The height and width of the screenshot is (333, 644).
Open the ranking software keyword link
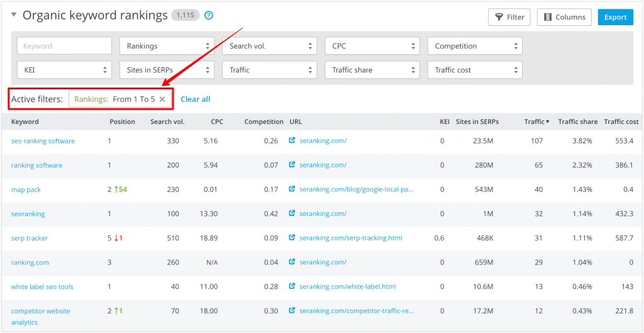tap(36, 166)
